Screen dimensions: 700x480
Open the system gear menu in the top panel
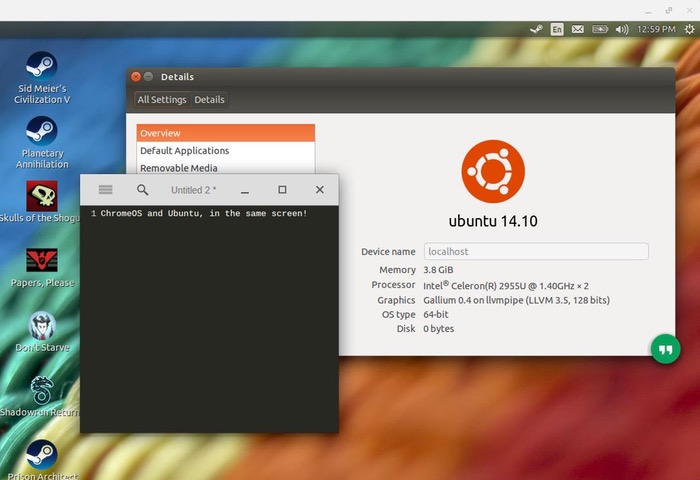point(689,30)
